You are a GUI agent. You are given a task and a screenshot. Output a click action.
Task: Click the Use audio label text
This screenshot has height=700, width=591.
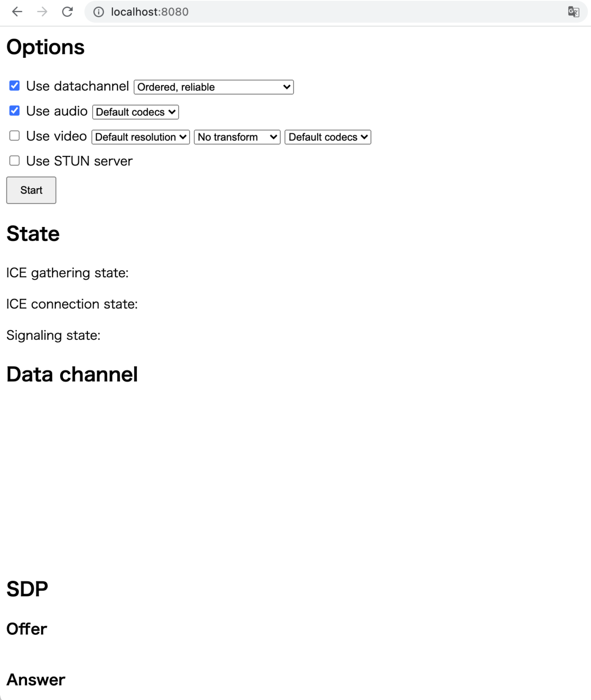[x=57, y=111]
